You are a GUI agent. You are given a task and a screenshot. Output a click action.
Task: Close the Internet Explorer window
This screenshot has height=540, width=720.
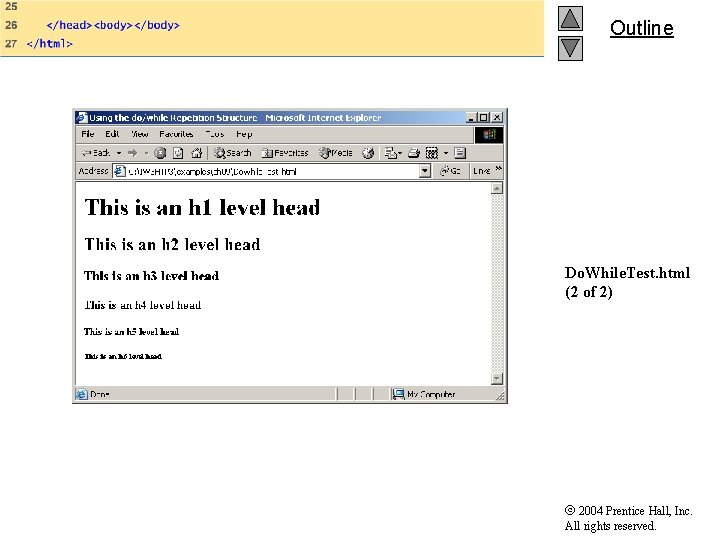[496, 118]
